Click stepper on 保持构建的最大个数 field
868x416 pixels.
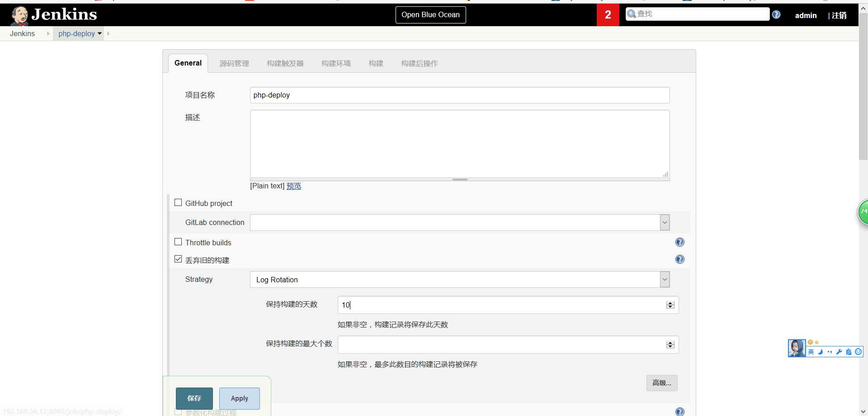pyautogui.click(x=670, y=345)
